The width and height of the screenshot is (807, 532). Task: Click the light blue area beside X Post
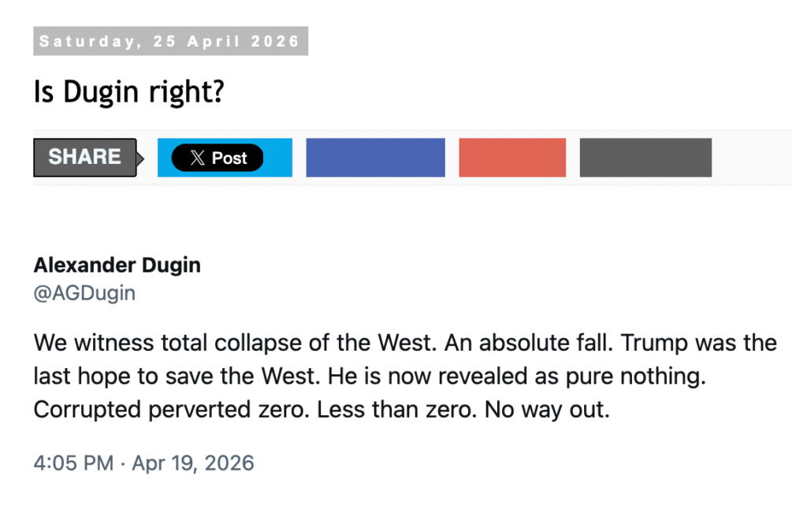click(277, 158)
